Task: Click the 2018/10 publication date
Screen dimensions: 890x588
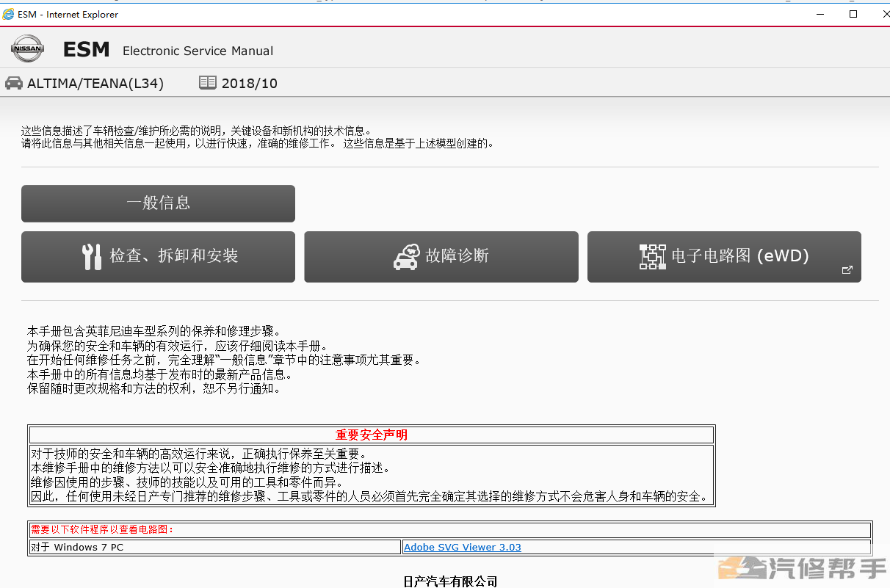Action: coord(250,84)
